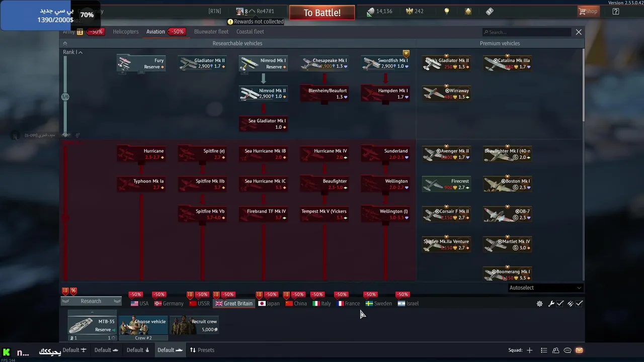
Task: Open the chat bubble icon
Action: click(568, 350)
